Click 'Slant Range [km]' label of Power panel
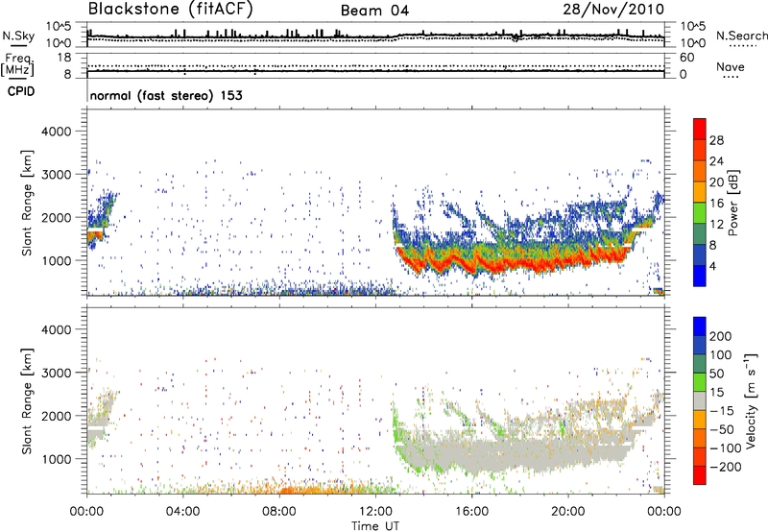Image resolution: width=768 pixels, height=532 pixels. coord(27,203)
